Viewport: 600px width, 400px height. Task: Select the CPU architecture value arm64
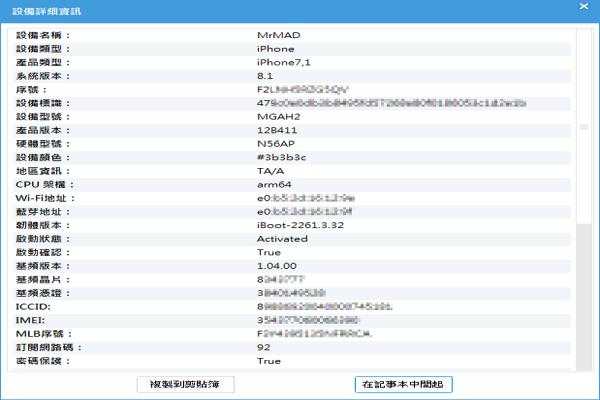(274, 184)
